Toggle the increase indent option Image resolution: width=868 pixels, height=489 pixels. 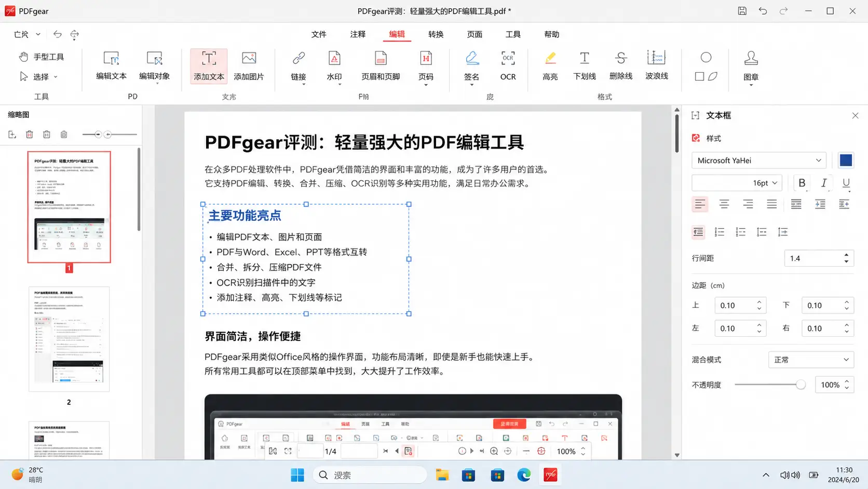tap(820, 204)
